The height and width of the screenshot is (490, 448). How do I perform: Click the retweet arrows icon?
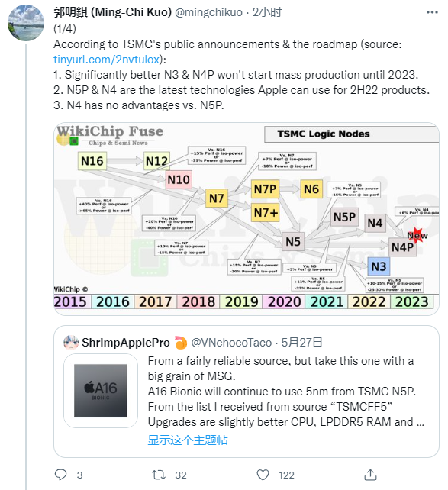[x=159, y=475]
